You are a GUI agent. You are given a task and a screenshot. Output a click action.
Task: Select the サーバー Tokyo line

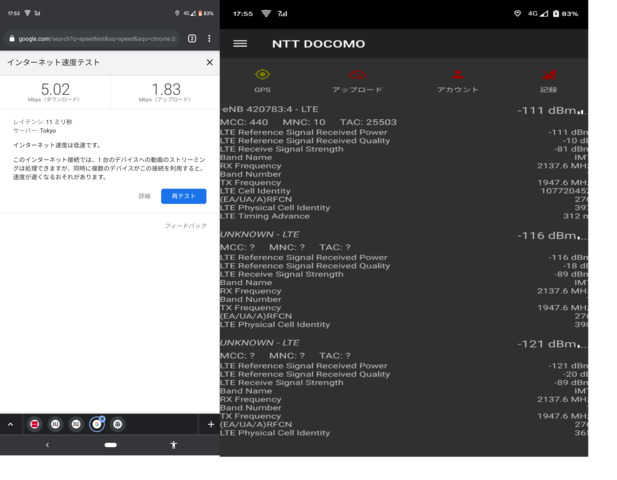[35, 131]
